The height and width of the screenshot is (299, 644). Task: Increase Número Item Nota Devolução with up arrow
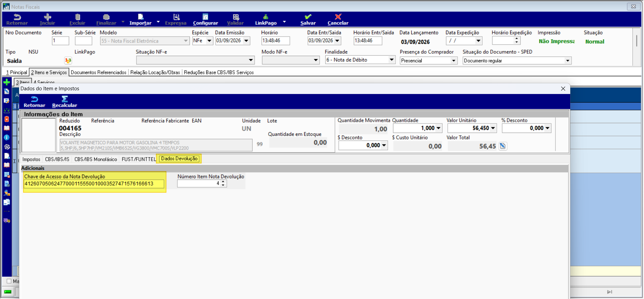pyautogui.click(x=223, y=182)
